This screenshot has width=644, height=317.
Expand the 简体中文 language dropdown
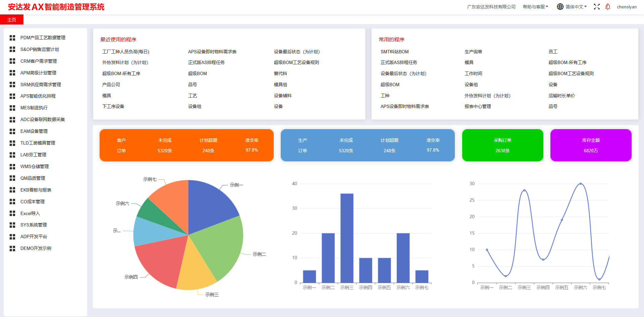(576, 7)
